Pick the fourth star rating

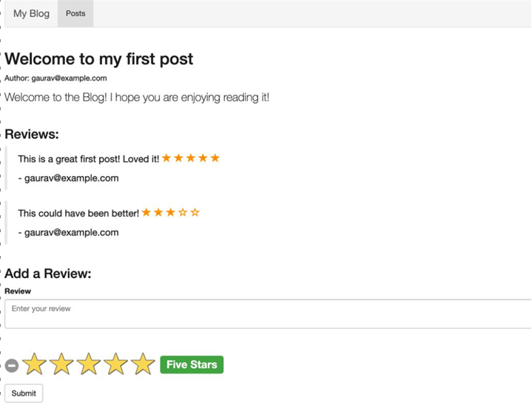point(115,364)
